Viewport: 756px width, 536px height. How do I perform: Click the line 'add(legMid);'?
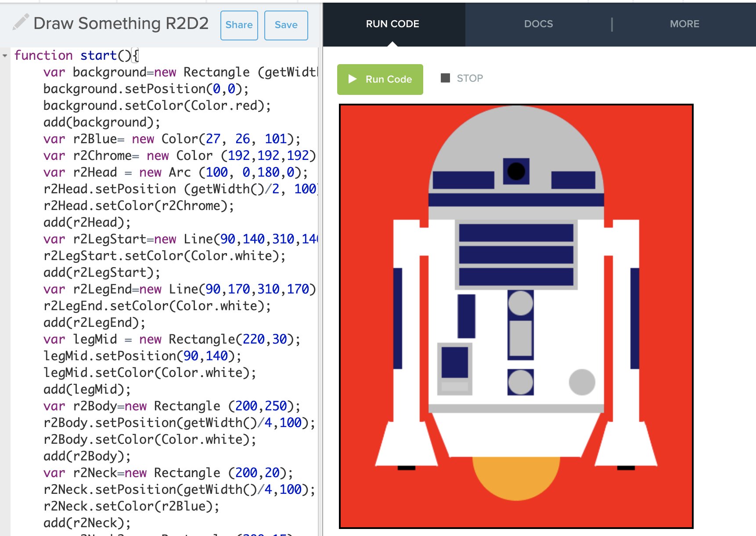pos(87,389)
